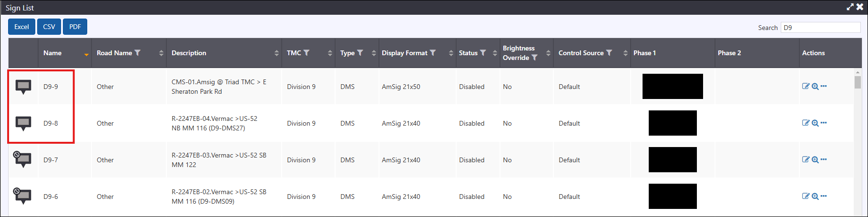The width and height of the screenshot is (868, 217).
Task: Focus the Search field containing D9
Action: tap(820, 28)
